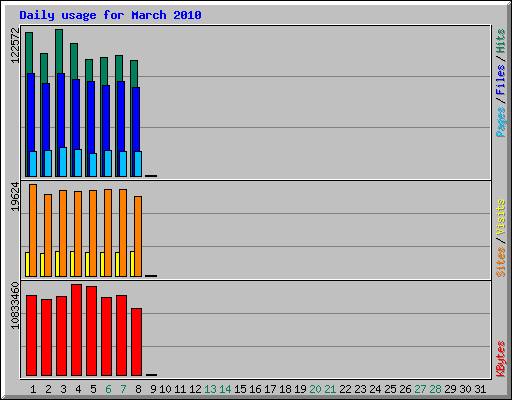Click the cyan pages bar for day 1
Screen dimensions: 512x400
click(33, 164)
